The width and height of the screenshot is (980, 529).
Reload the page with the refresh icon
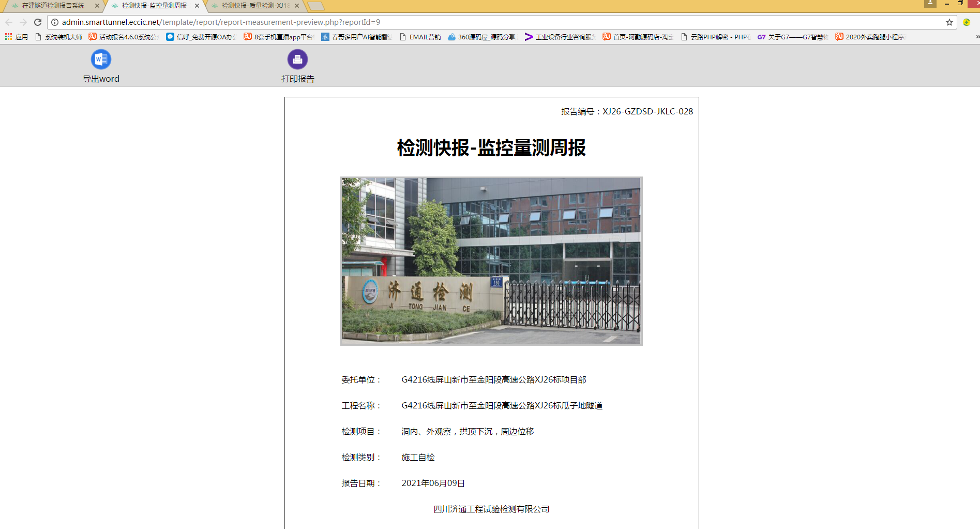click(38, 22)
